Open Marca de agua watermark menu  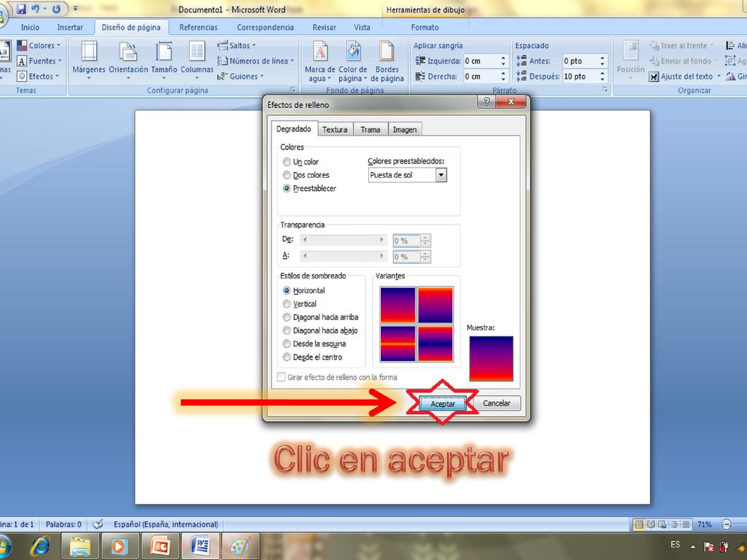[x=320, y=61]
